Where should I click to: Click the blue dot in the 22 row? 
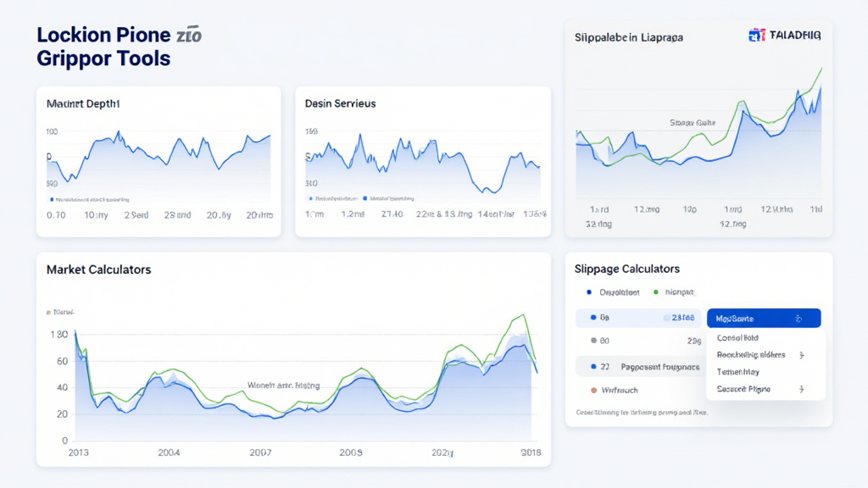coord(592,368)
